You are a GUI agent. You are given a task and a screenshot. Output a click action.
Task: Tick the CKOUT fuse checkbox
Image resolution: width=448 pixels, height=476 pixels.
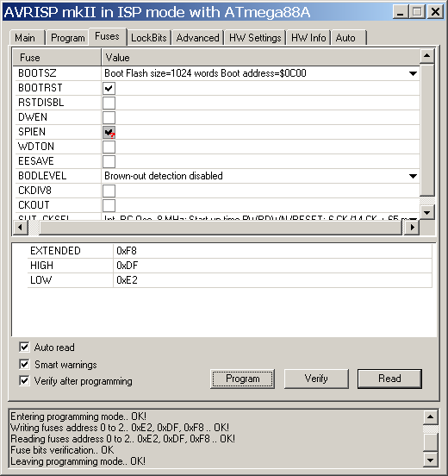point(109,205)
